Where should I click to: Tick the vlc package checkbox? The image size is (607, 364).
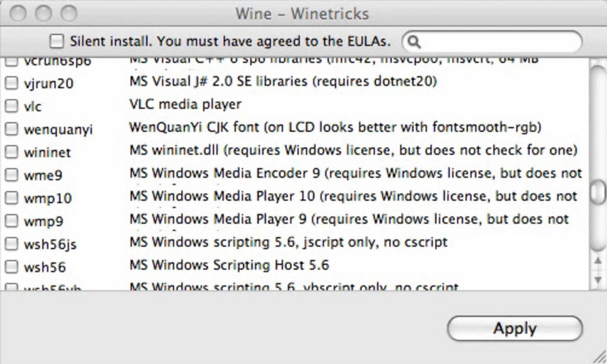[11, 106]
